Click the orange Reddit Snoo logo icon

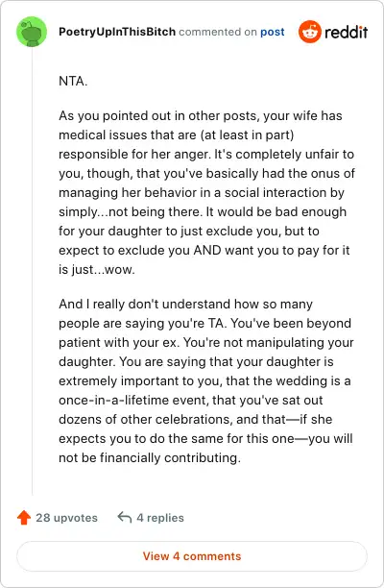[310, 32]
